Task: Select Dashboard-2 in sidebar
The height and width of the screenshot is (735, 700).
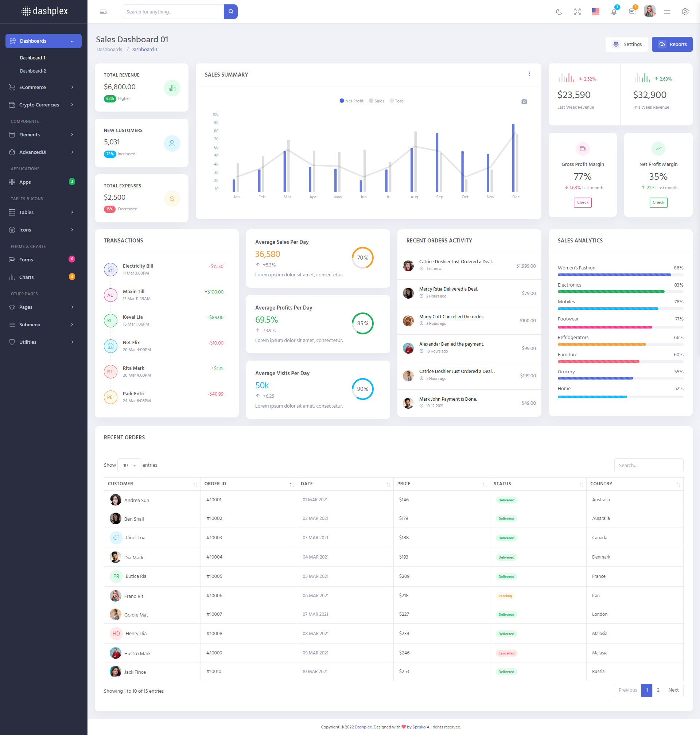Action: point(33,71)
